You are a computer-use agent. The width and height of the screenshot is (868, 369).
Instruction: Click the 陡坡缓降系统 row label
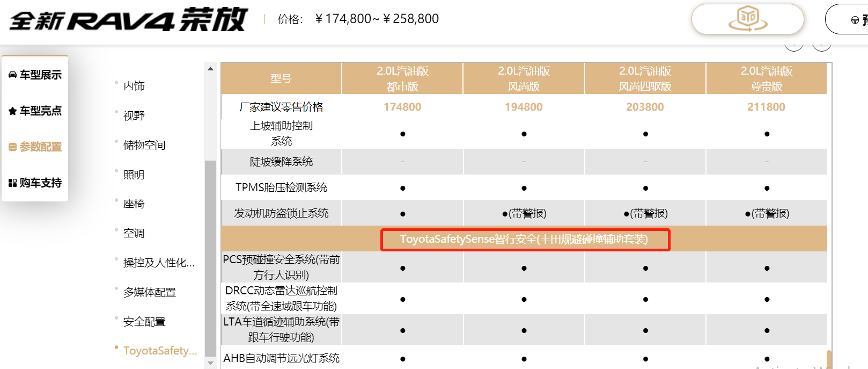point(281,162)
